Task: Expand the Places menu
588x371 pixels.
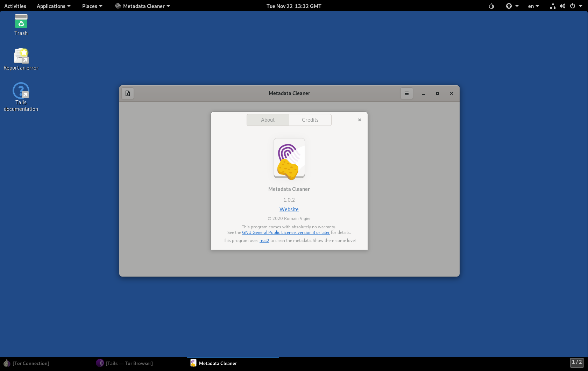Action: pos(92,6)
